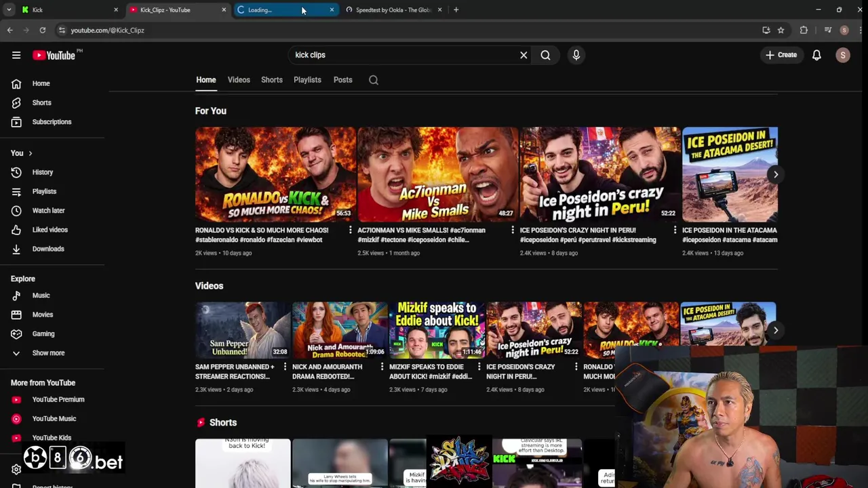Screen dimensions: 868x488
Task: Click the magnifier search button
Action: coord(545,55)
